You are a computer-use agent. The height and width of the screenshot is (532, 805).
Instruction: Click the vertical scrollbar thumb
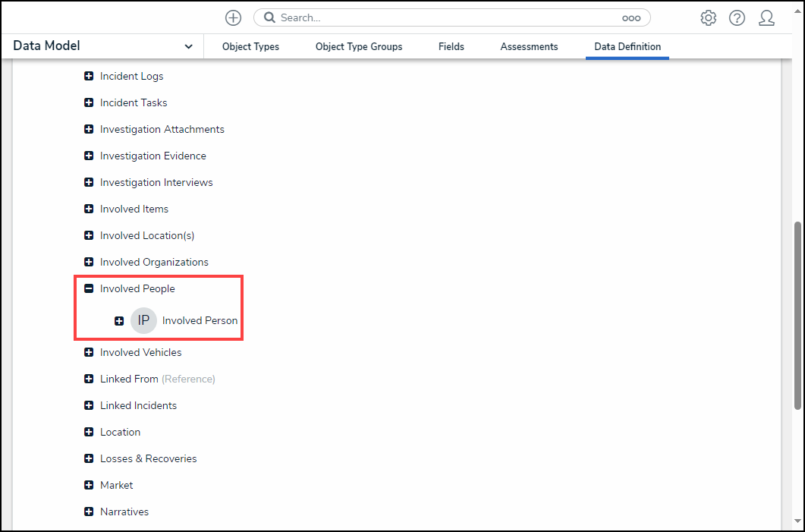coord(797,315)
